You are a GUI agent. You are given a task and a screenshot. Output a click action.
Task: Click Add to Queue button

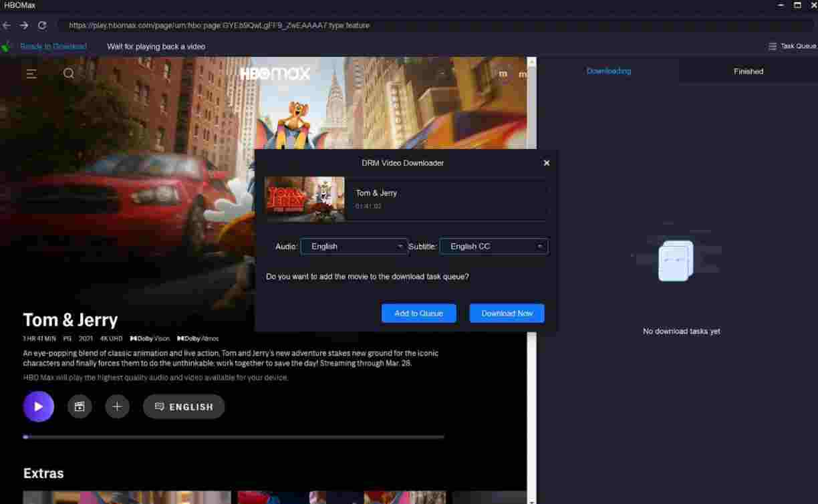pyautogui.click(x=419, y=313)
